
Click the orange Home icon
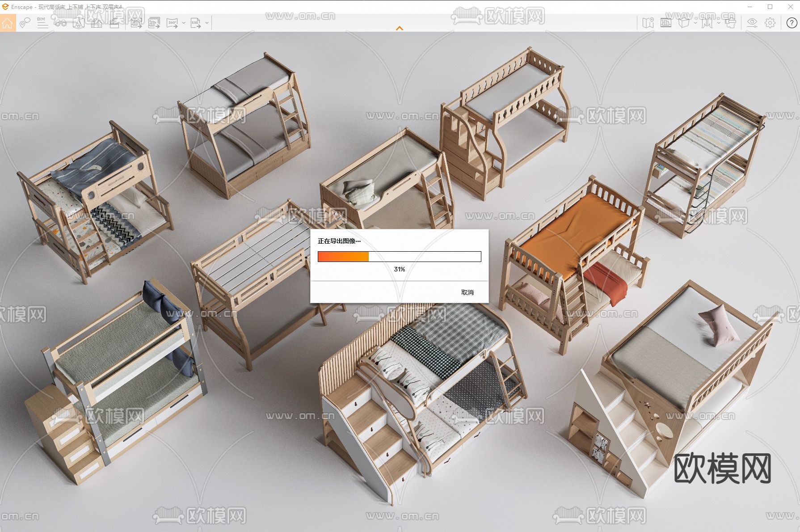coord(8,23)
